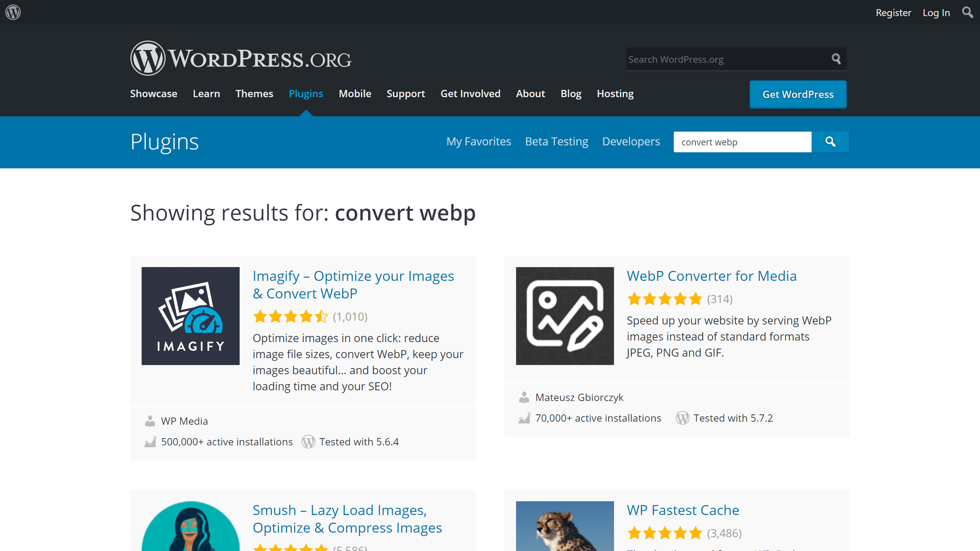Click the Plugins page heading

[x=165, y=142]
